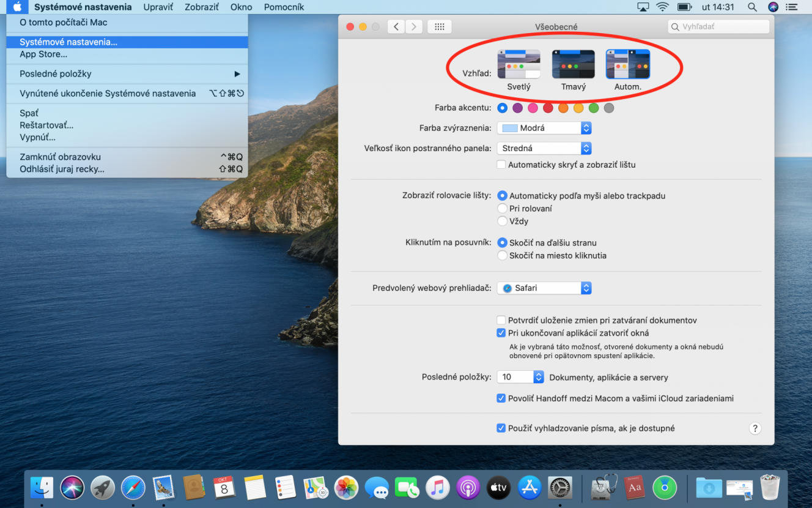The width and height of the screenshot is (812, 508).
Task: Open Messages icon in Dock
Action: coord(377,488)
